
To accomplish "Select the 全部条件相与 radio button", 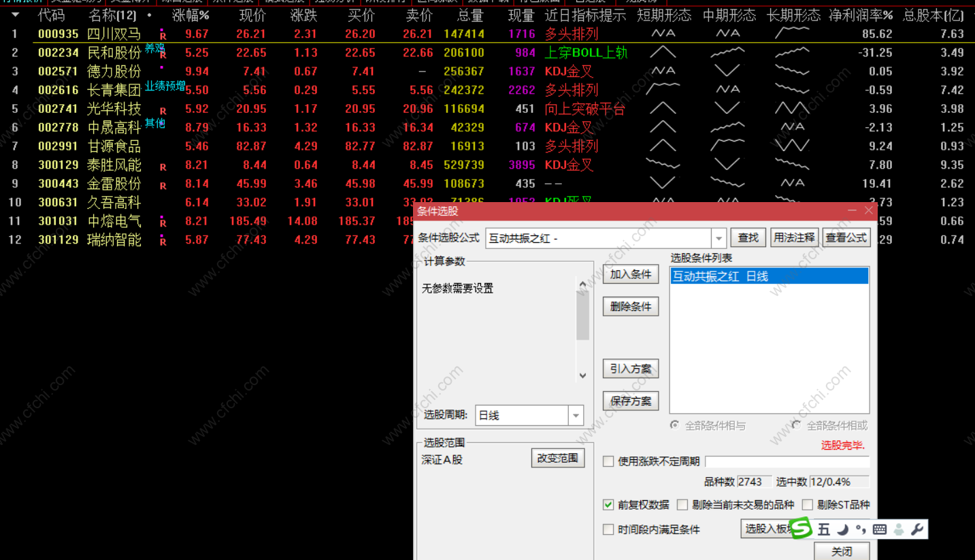I will pyautogui.click(x=674, y=425).
